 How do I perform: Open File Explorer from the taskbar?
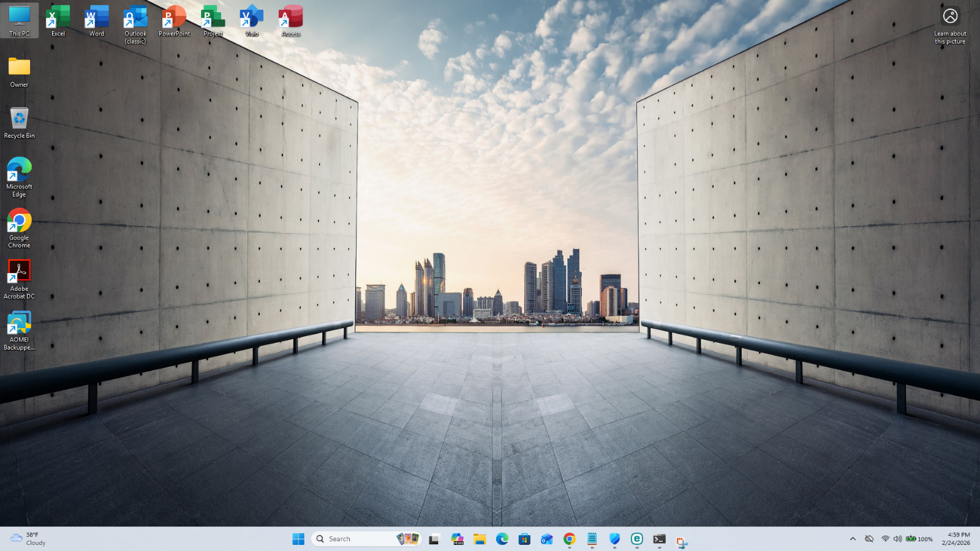480,539
